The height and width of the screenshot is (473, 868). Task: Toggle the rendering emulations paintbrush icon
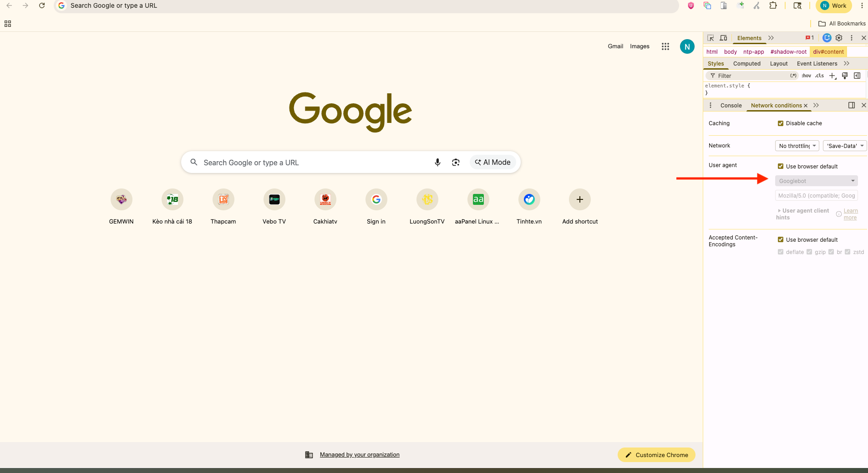845,76
